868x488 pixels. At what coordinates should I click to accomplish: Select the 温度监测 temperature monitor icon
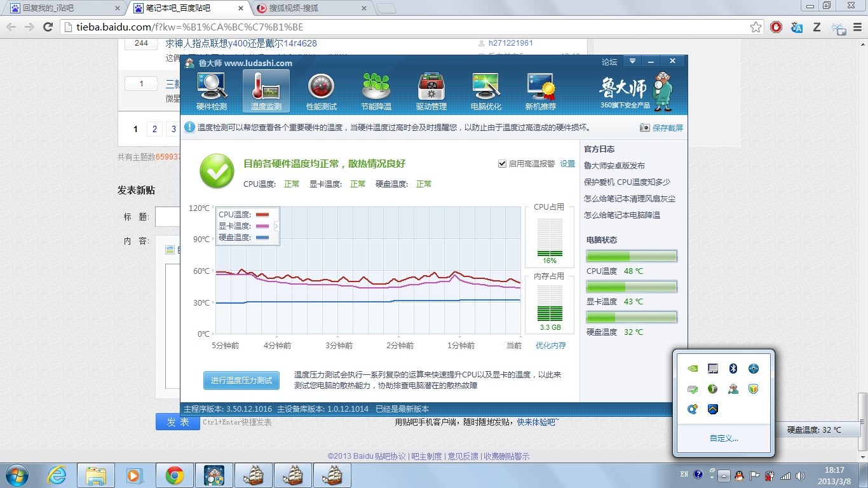pyautogui.click(x=266, y=91)
